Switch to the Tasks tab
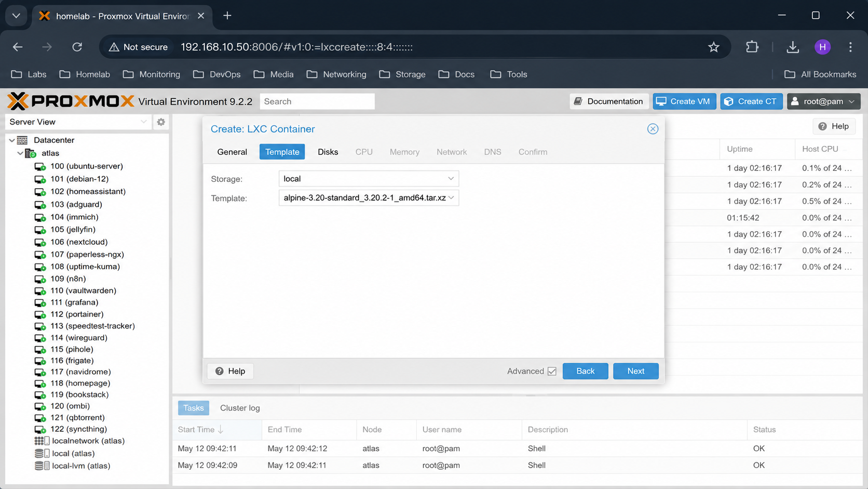868x489 pixels. [193, 408]
